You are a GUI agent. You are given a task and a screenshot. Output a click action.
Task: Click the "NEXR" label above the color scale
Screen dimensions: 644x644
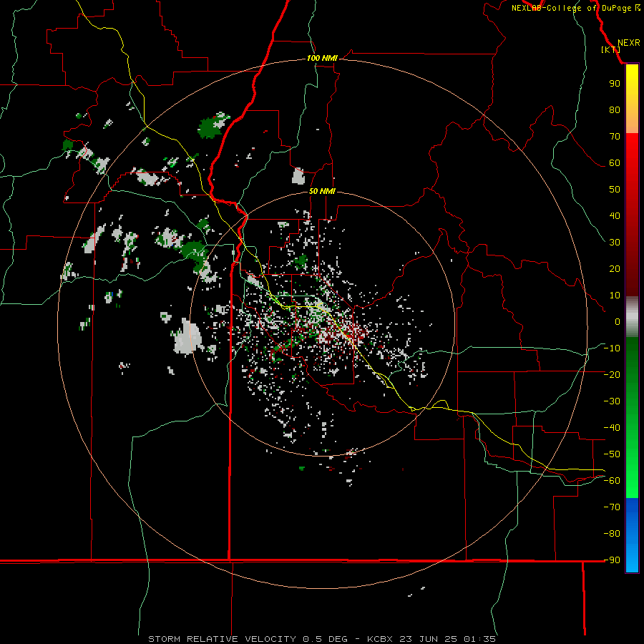tap(628, 43)
